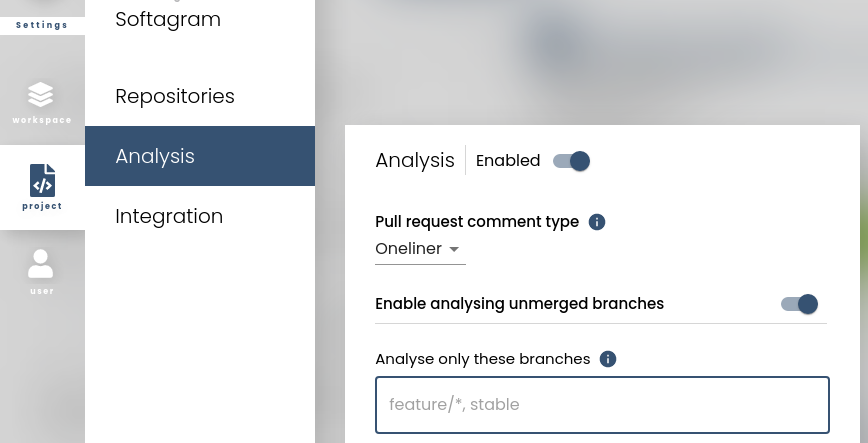Click the Settings label at top left
The width and height of the screenshot is (868, 443).
42,25
